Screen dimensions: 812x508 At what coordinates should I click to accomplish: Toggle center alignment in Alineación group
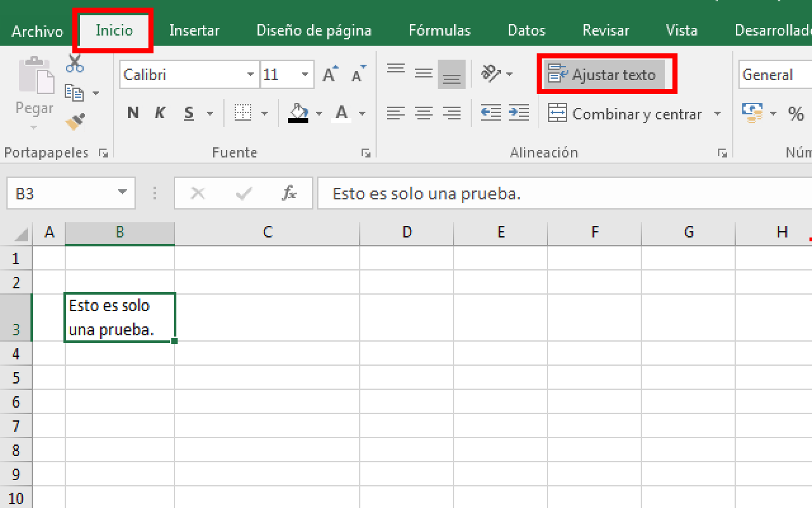tap(424, 113)
